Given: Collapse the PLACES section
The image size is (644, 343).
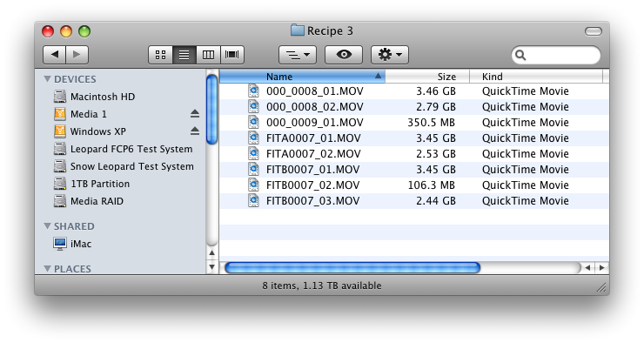Looking at the screenshot, I should (x=47, y=269).
